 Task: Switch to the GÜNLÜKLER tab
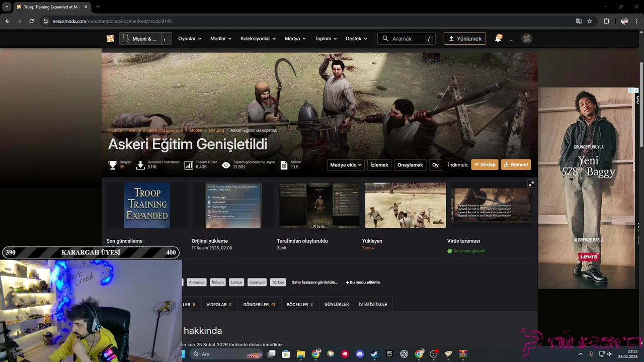(x=337, y=304)
